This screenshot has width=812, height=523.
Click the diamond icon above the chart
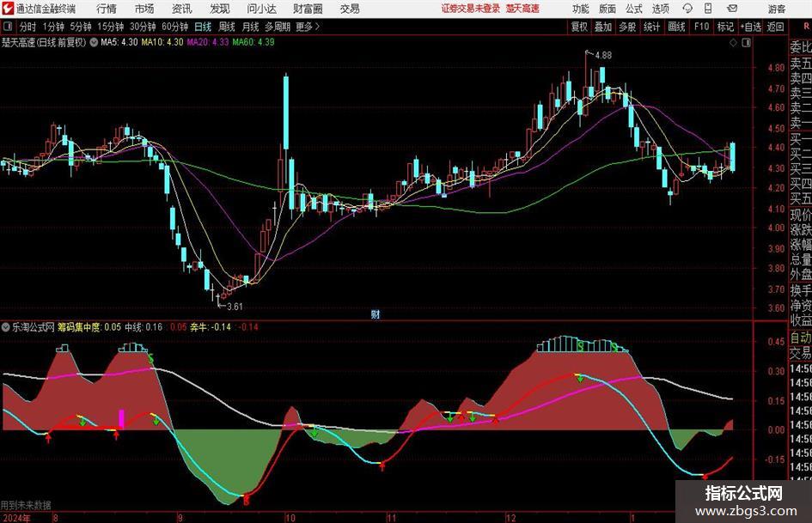pyautogui.click(x=733, y=43)
